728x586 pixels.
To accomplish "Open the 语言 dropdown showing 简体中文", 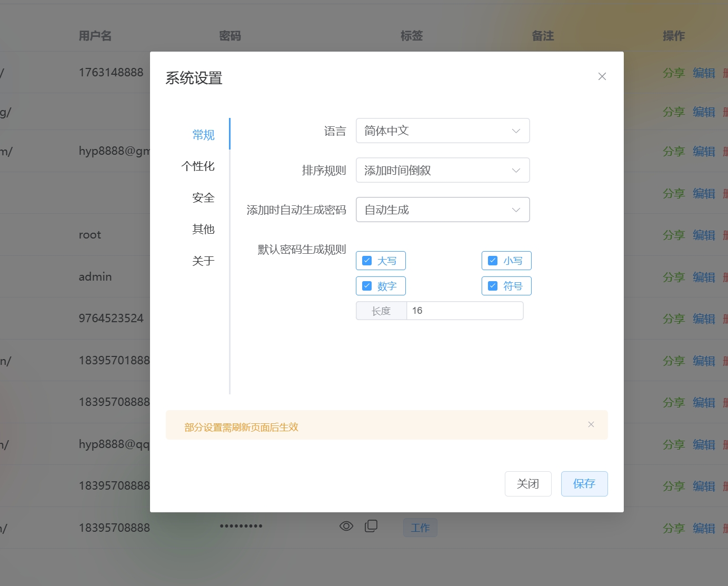I will tap(443, 131).
